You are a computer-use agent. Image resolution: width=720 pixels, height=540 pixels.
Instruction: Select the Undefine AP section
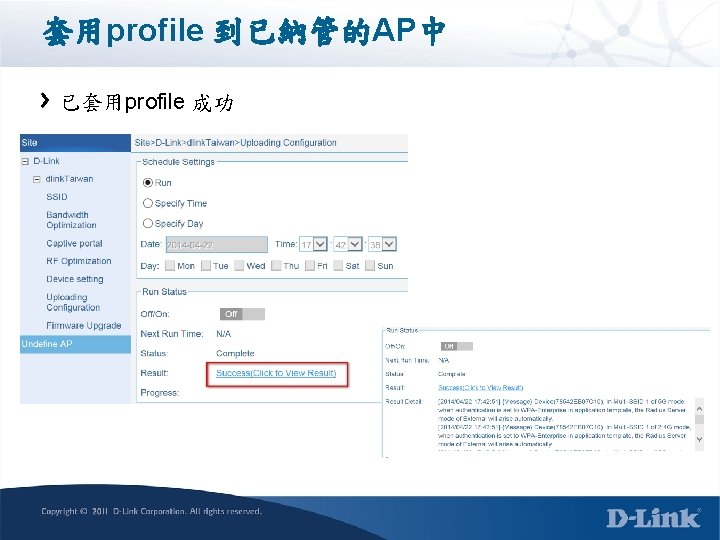(x=75, y=344)
